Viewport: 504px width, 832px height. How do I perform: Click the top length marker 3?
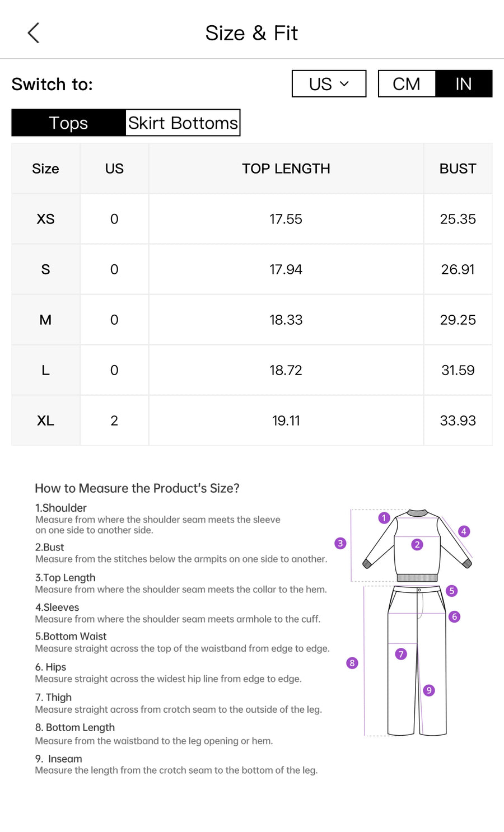[x=340, y=543]
